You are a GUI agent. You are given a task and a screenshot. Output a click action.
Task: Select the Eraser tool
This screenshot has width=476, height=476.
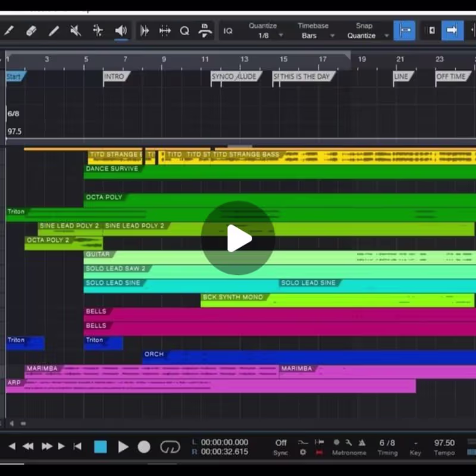[x=32, y=30]
